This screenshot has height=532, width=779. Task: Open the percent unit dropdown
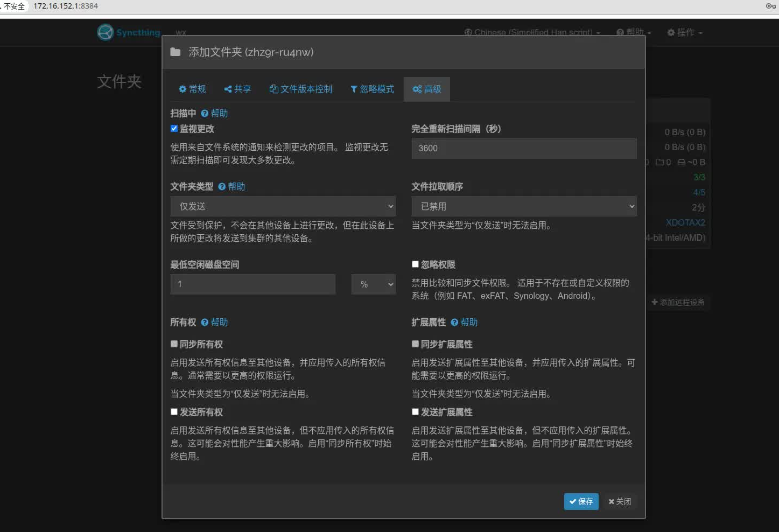coord(373,284)
